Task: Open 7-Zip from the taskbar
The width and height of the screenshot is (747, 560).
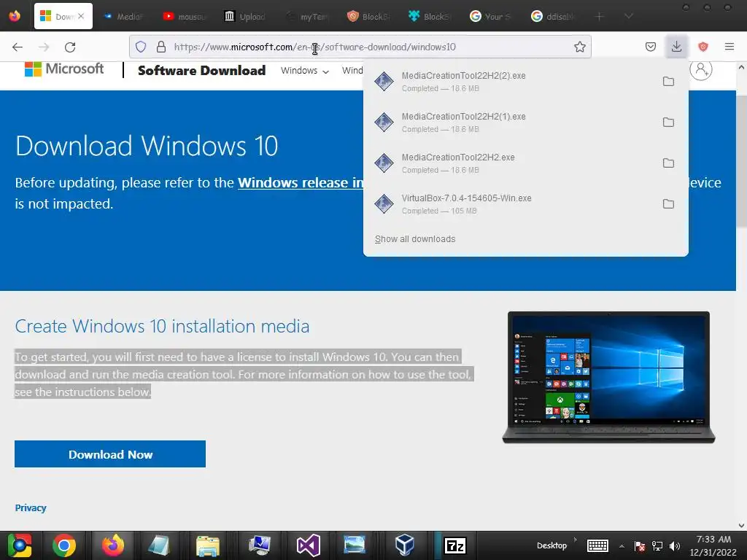Action: click(454, 545)
